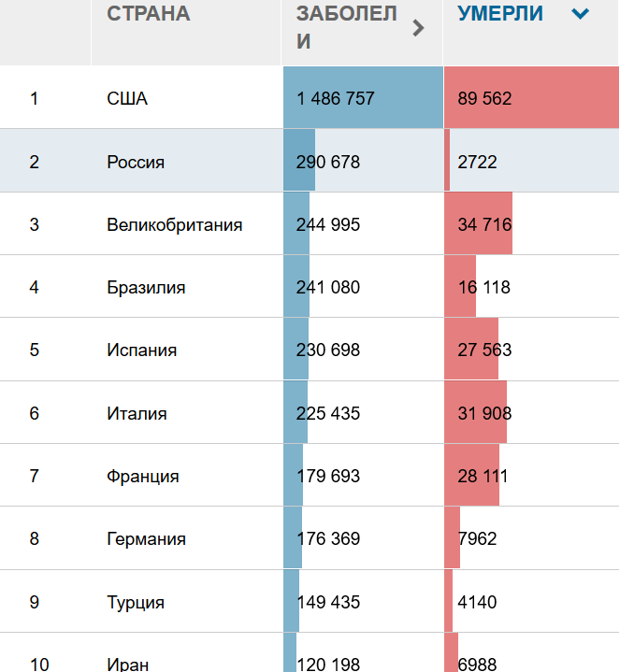Open the Франция country entry

143,476
